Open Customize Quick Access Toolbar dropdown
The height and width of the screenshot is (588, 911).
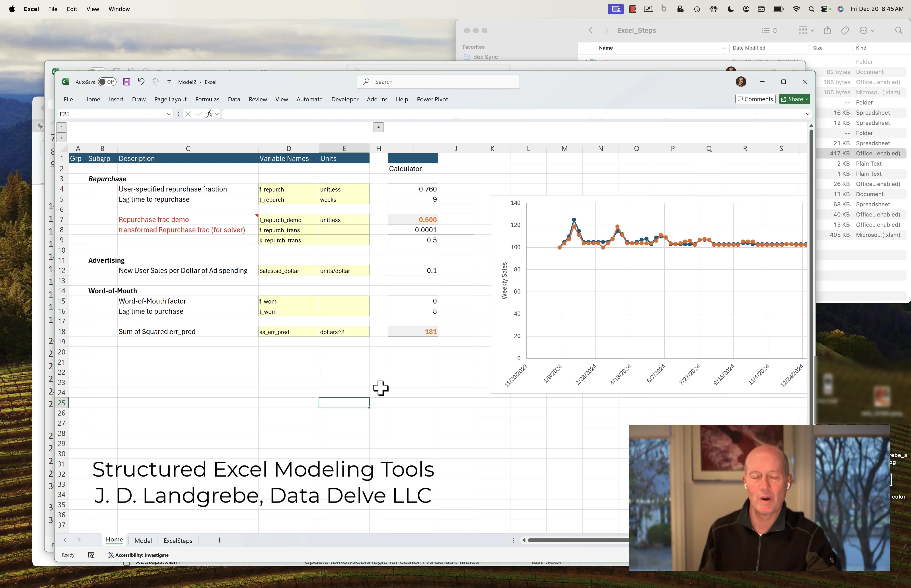169,82
